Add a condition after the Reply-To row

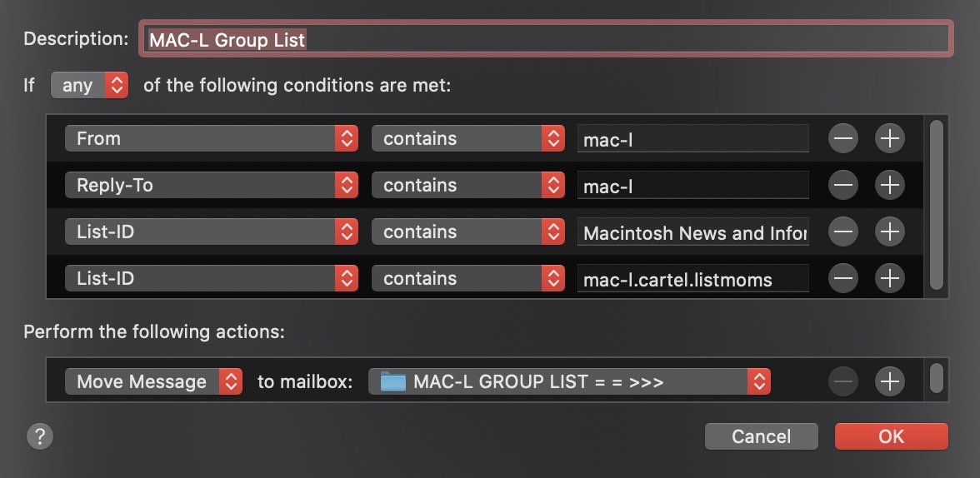(x=890, y=186)
